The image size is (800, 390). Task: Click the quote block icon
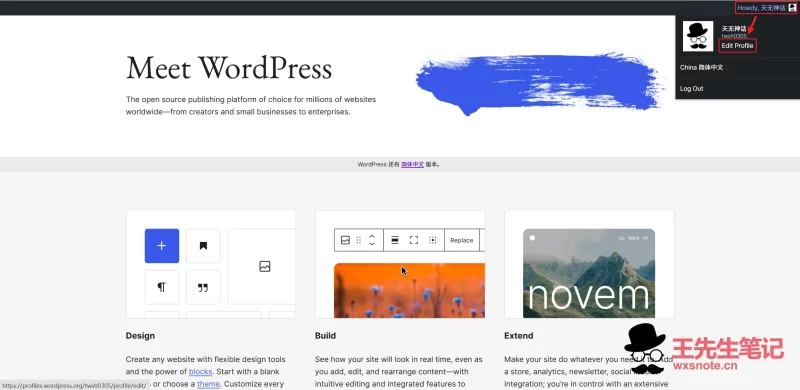[203, 287]
